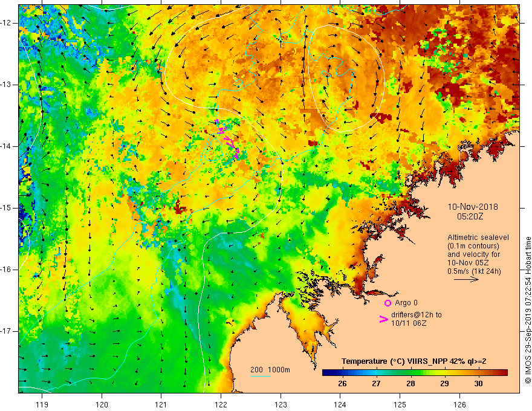Click the colorbar tick label 27
Viewport: 532px width, 411px height.
click(x=376, y=384)
